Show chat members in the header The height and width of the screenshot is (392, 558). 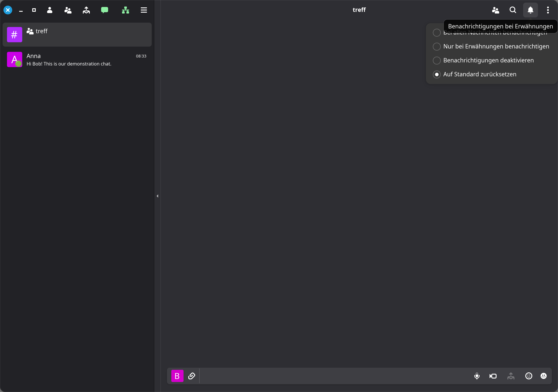(495, 10)
